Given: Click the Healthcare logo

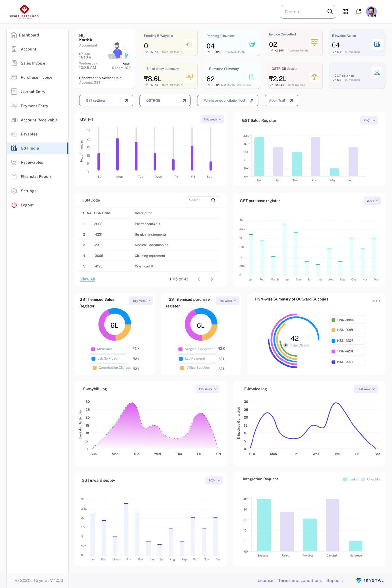Looking at the screenshot, I should (24, 12).
